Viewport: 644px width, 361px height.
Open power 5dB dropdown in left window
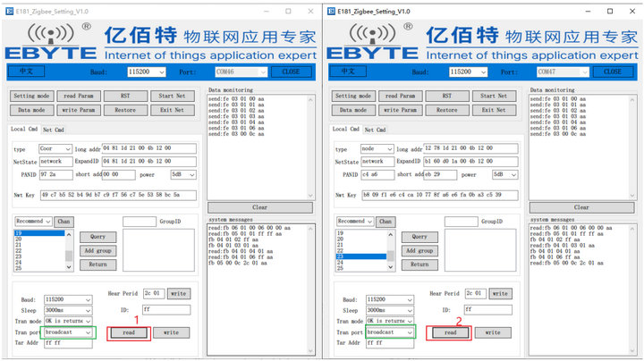[x=183, y=175]
